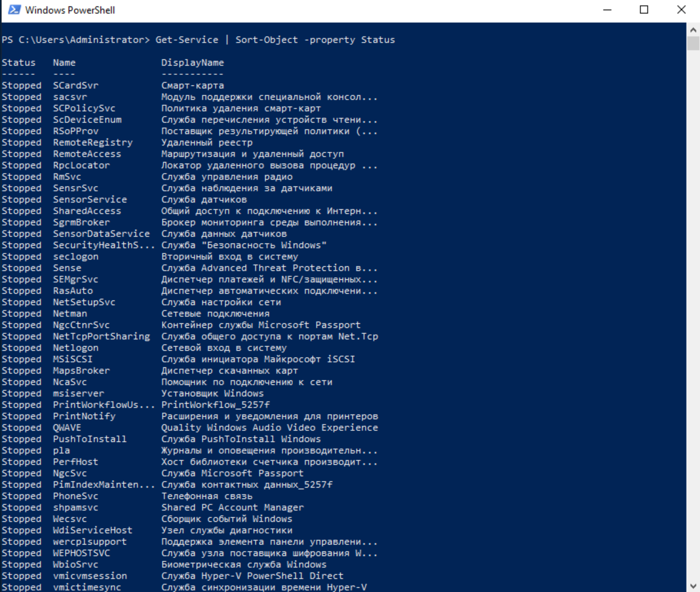Select the DisplayName column header
700x592 pixels.
pyautogui.click(x=192, y=62)
